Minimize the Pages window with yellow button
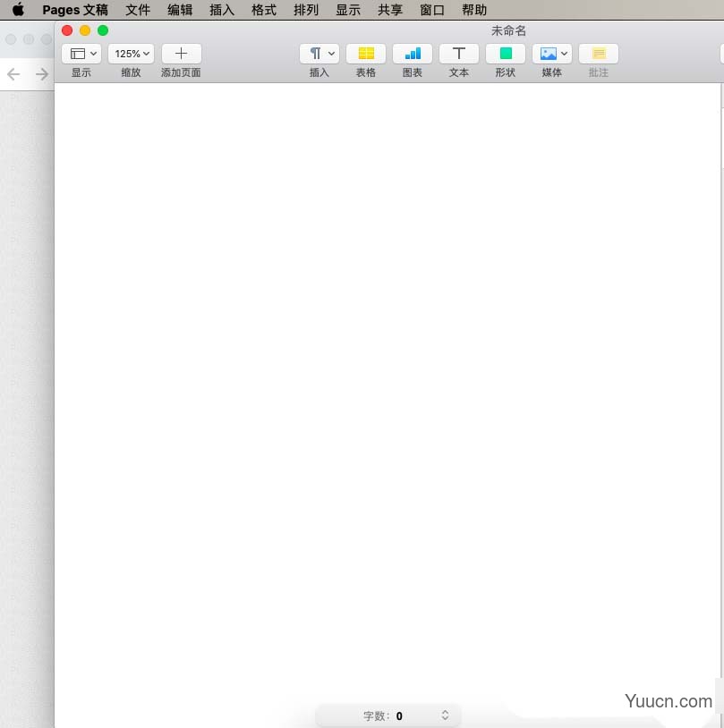 pyautogui.click(x=85, y=30)
